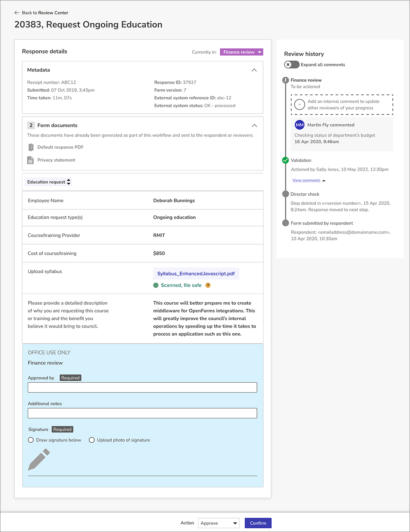The image size is (410, 532).
Task: Open the Finance review status dropdown
Action: click(x=241, y=52)
